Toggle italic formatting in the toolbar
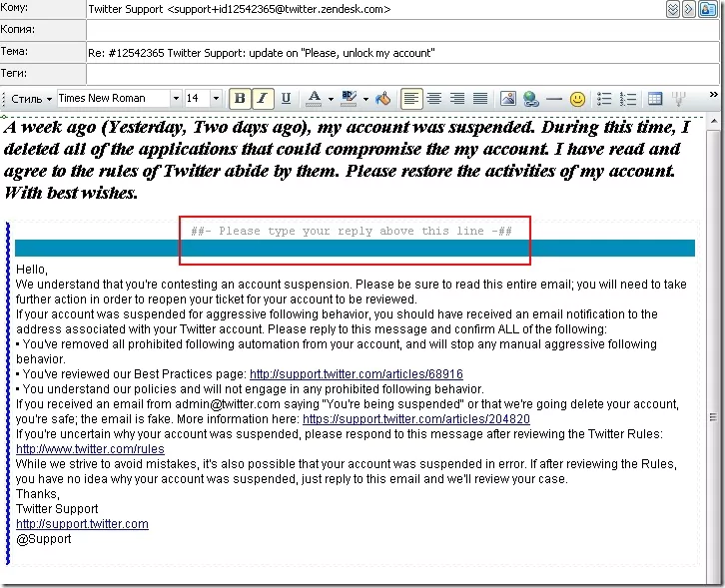The width and height of the screenshot is (725, 588). click(x=263, y=99)
